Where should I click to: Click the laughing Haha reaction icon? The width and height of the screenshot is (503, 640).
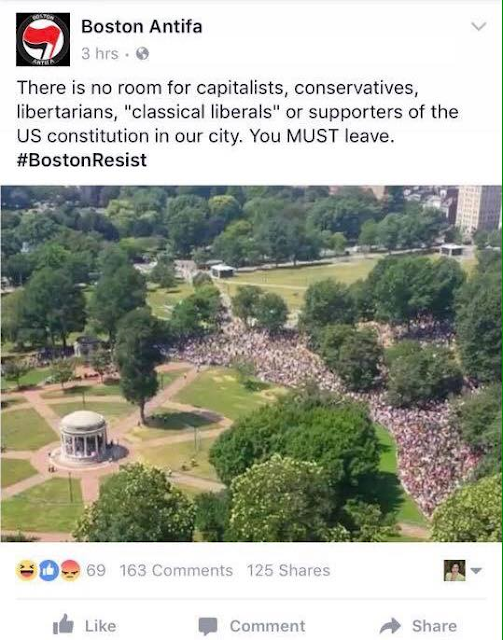pyautogui.click(x=27, y=570)
